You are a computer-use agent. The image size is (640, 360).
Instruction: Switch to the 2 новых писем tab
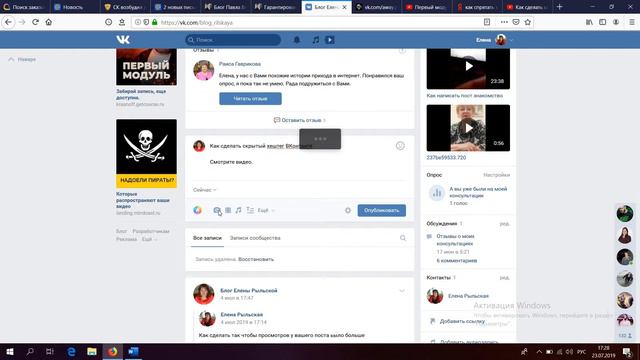click(x=176, y=7)
